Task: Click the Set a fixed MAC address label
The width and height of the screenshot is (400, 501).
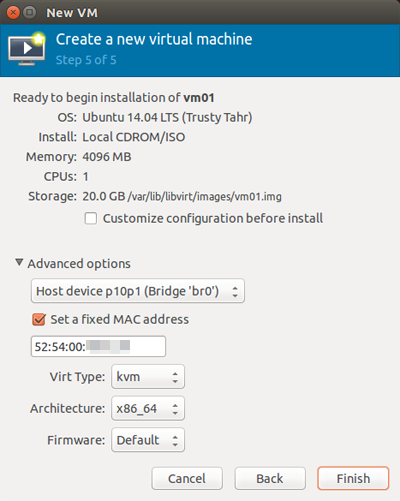Action: coord(120,319)
